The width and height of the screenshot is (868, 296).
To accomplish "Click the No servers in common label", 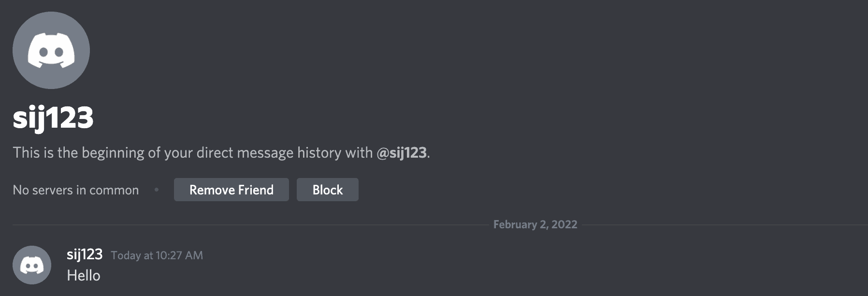I will pos(76,190).
